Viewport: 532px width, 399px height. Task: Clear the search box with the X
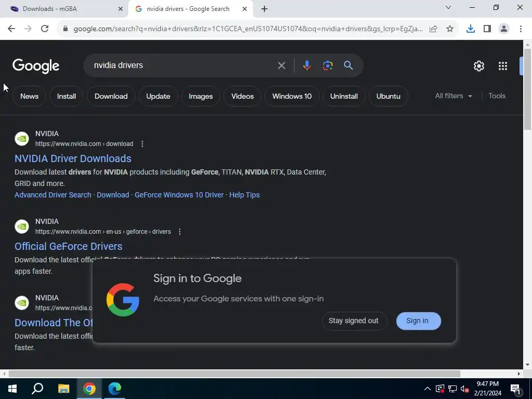tap(281, 65)
